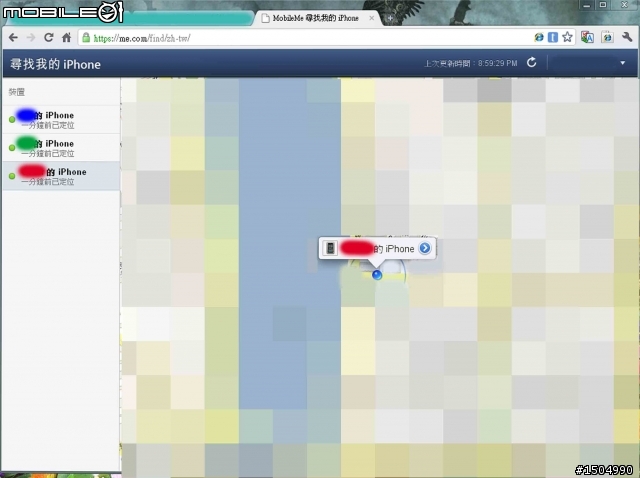The height and width of the screenshot is (478, 640).
Task: Go back with the browser back arrow
Action: [13, 38]
